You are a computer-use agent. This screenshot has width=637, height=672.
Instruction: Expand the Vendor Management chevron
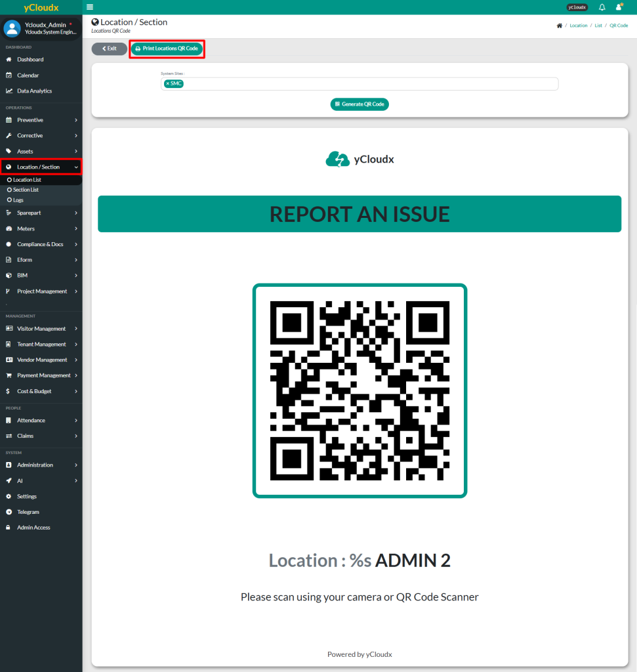(76, 360)
